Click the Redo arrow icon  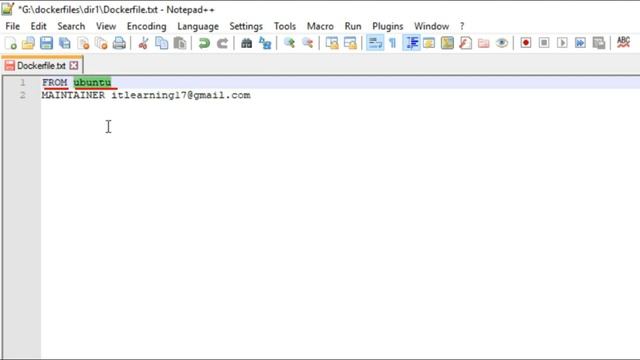[222, 43]
